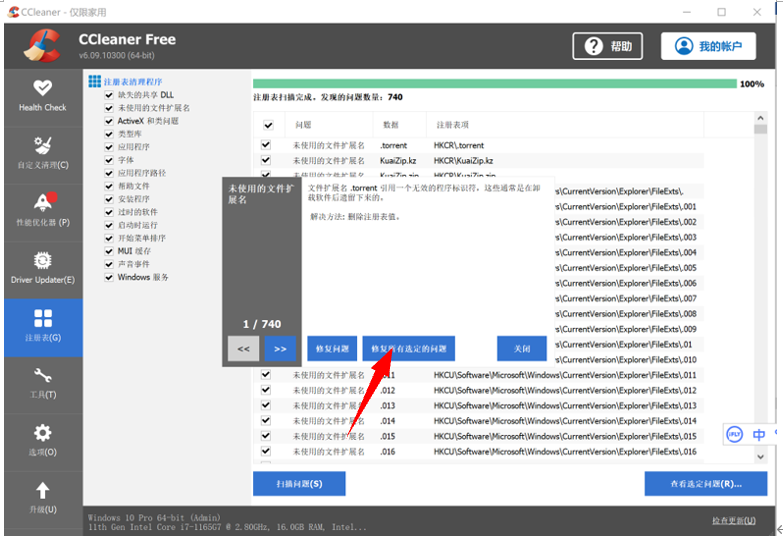Click 修复所有选定的问题 fix all selected button
This screenshot has width=783, height=537.
click(408, 349)
